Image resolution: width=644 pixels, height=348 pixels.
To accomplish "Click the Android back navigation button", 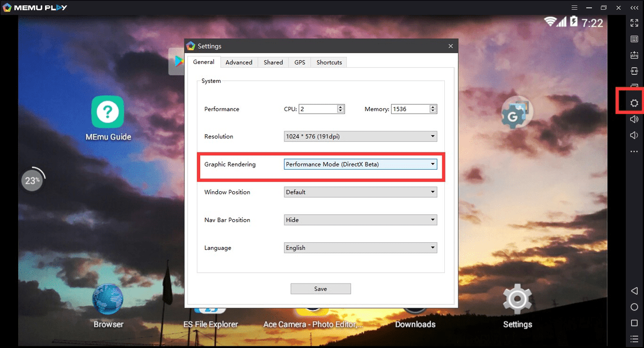I will [634, 290].
